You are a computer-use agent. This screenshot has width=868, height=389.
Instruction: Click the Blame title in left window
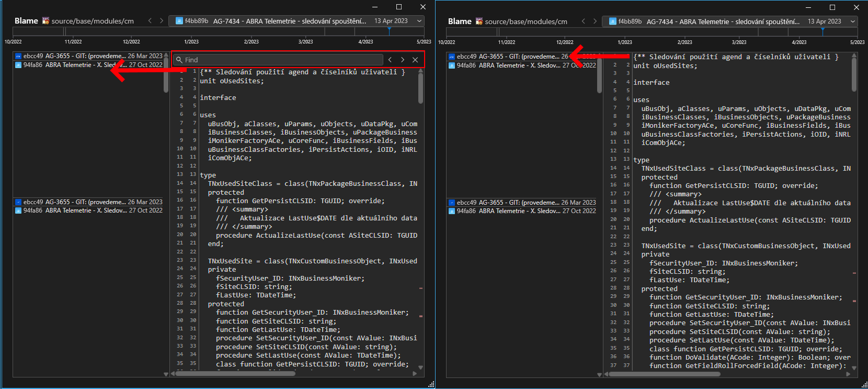click(x=26, y=21)
